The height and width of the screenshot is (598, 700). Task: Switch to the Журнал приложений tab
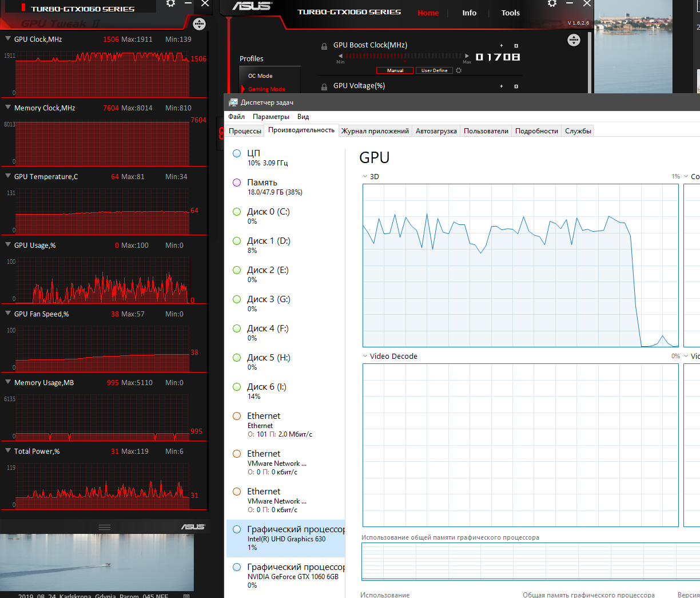pos(375,131)
